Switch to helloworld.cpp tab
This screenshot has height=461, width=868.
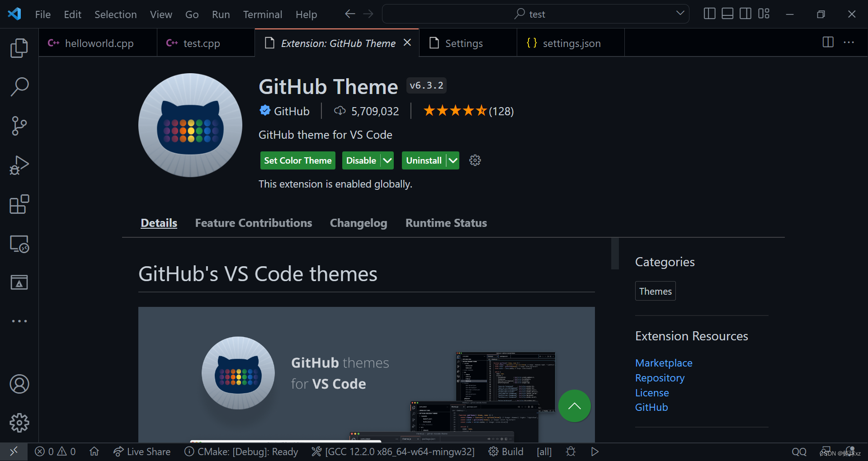[98, 43]
